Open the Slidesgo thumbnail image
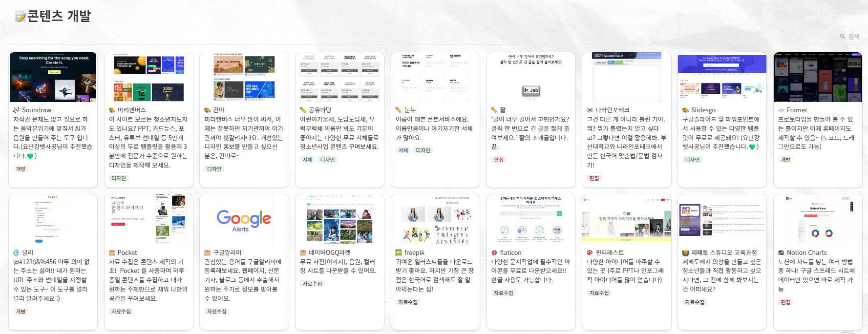The width and height of the screenshot is (868, 334). pyautogui.click(x=722, y=77)
